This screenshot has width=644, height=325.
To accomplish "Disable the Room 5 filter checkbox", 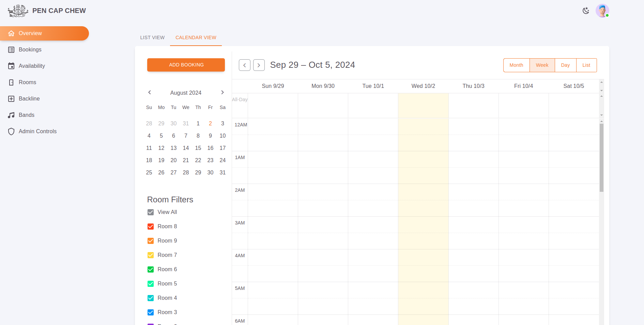I will click(x=151, y=284).
